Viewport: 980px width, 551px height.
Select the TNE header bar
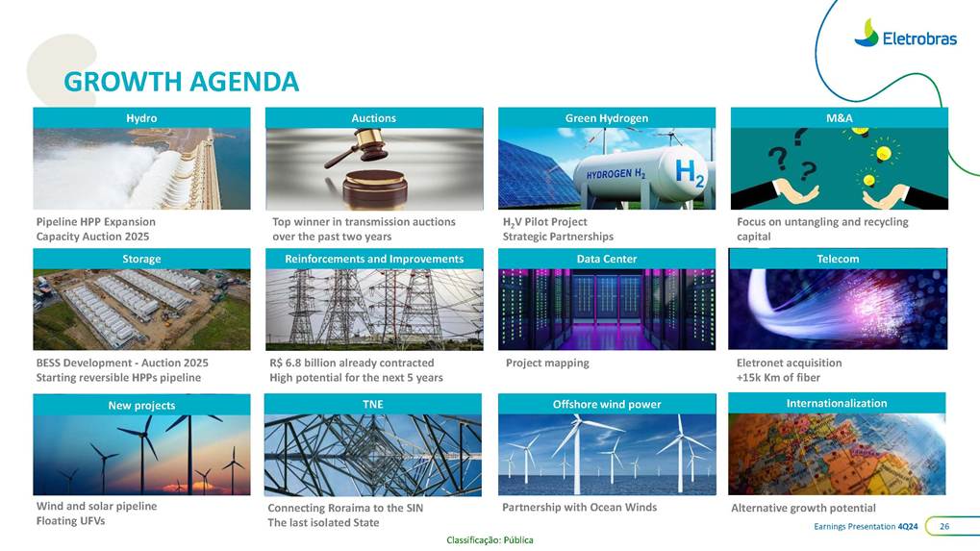[x=373, y=404]
